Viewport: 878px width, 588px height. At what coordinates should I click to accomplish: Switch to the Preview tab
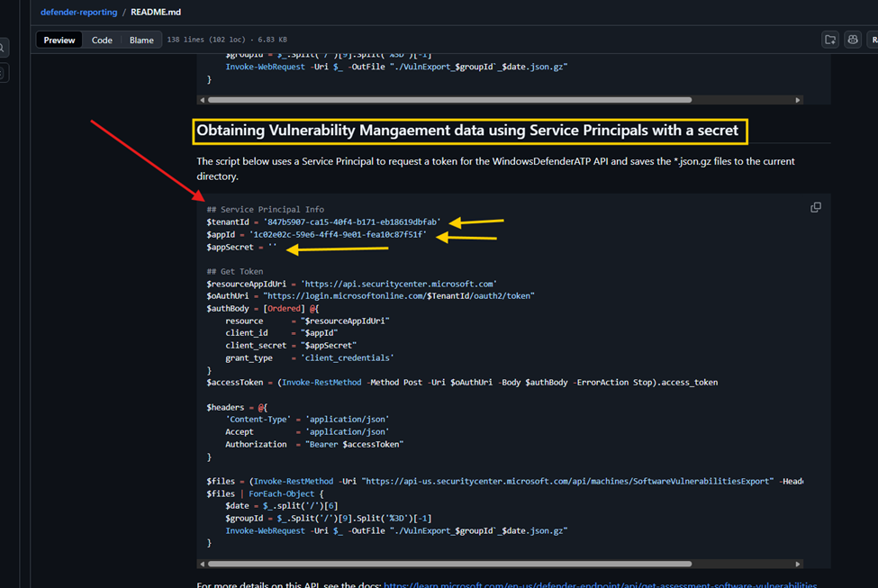pyautogui.click(x=59, y=40)
